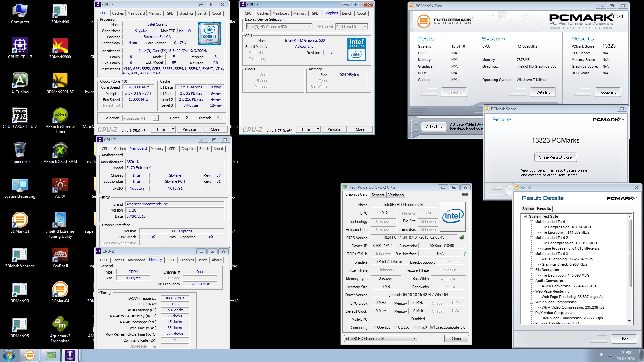Launch KeyBot II desktop shortcut
The image size is (644, 362).
point(60,258)
